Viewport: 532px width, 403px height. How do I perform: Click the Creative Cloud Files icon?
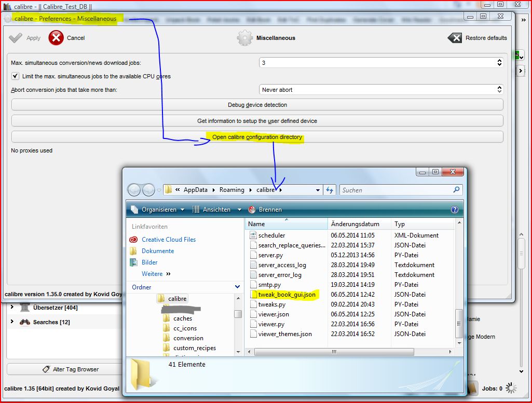pos(134,240)
